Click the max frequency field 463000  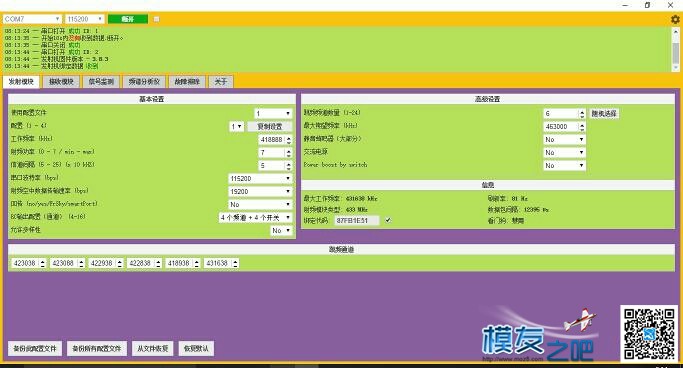(x=561, y=126)
